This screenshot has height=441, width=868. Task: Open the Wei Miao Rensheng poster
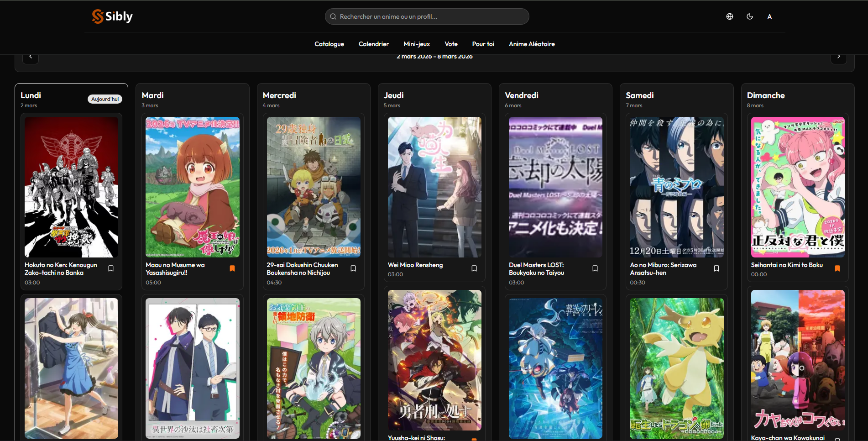click(434, 187)
